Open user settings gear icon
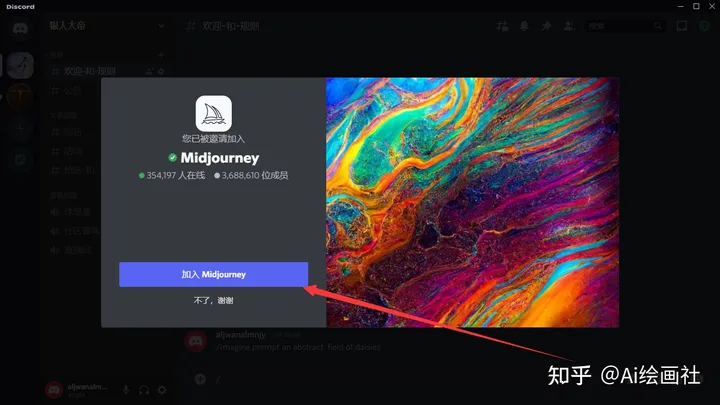720x405 pixels. (162, 389)
